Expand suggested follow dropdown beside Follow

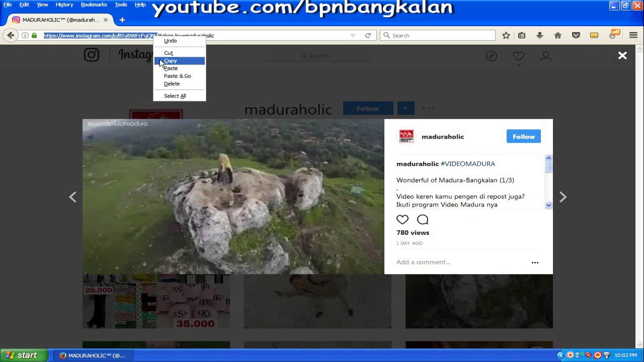[406, 108]
